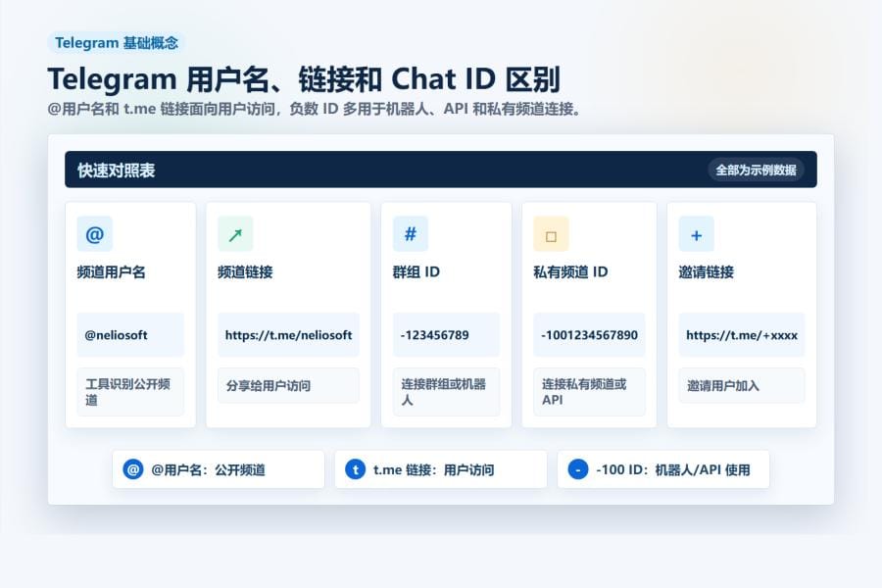This screenshot has width=882, height=588.
Task: Select the @neliosoft value field
Action: [130, 335]
